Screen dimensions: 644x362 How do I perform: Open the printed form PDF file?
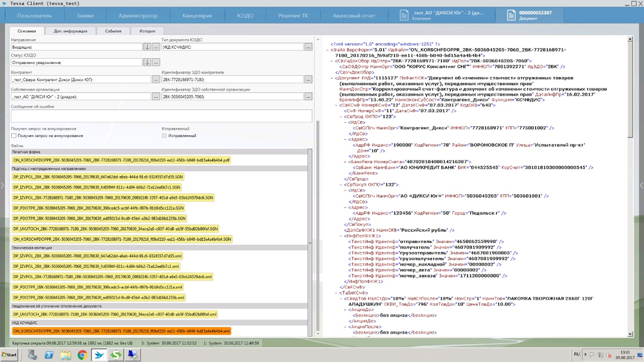click(122, 160)
